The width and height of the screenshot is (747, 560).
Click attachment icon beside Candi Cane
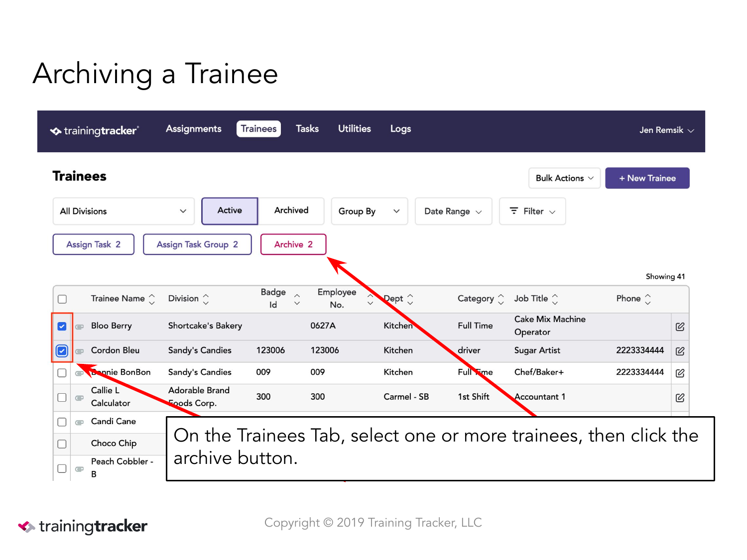(x=79, y=423)
